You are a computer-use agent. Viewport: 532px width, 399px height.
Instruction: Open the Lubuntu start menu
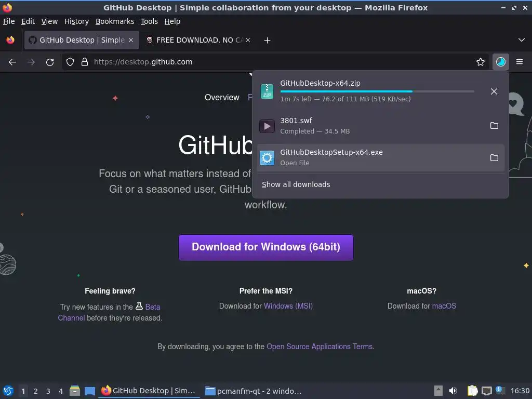pyautogui.click(x=8, y=391)
